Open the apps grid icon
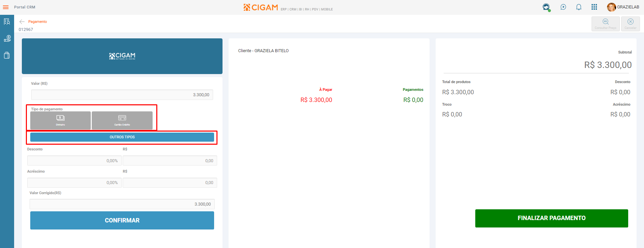 tap(594, 7)
